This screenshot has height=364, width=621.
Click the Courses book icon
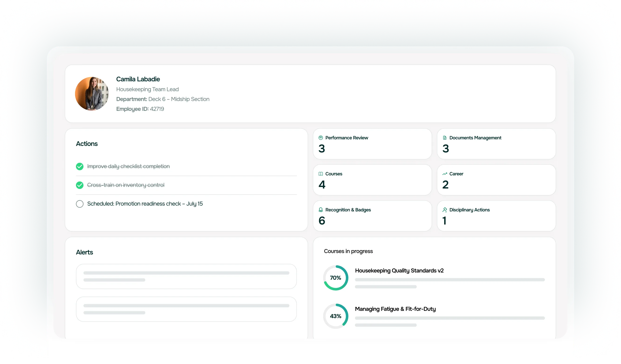[x=321, y=174]
